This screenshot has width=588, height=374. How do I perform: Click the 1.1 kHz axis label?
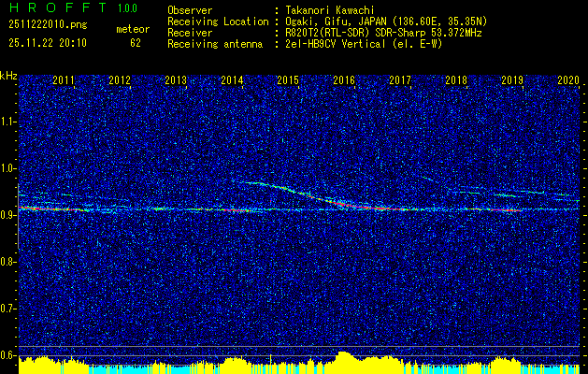click(8, 122)
